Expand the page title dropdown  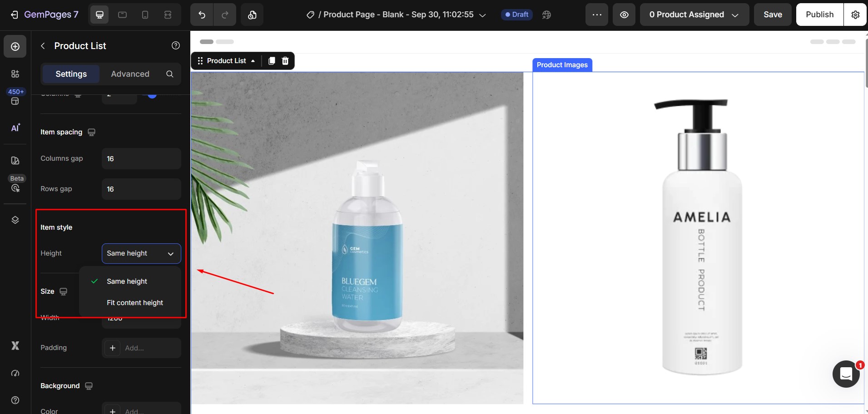pyautogui.click(x=483, y=15)
